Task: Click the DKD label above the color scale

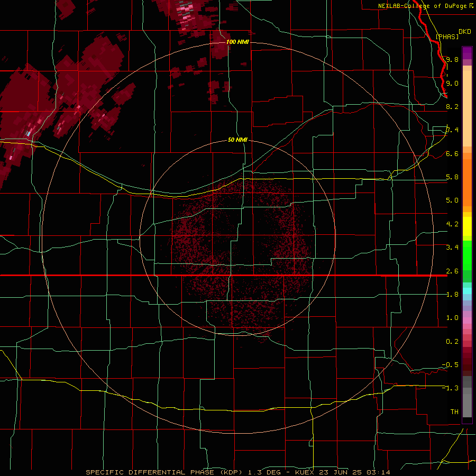Action: click(465, 32)
